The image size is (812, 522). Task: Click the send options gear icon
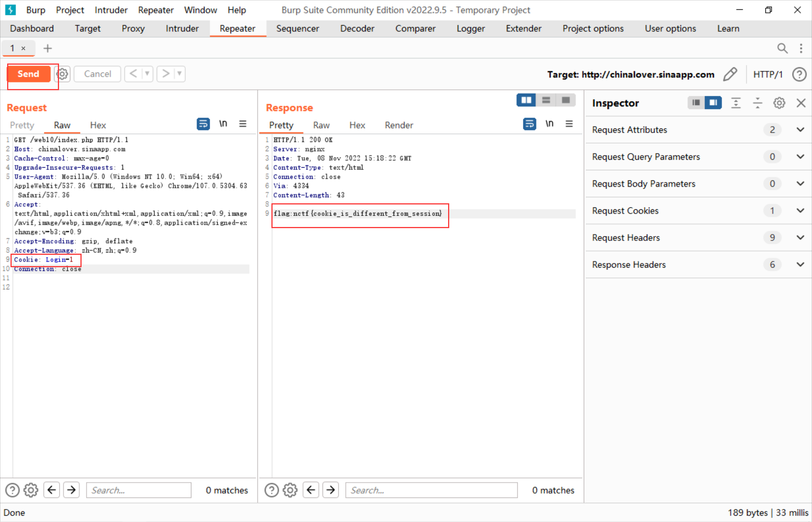click(62, 74)
